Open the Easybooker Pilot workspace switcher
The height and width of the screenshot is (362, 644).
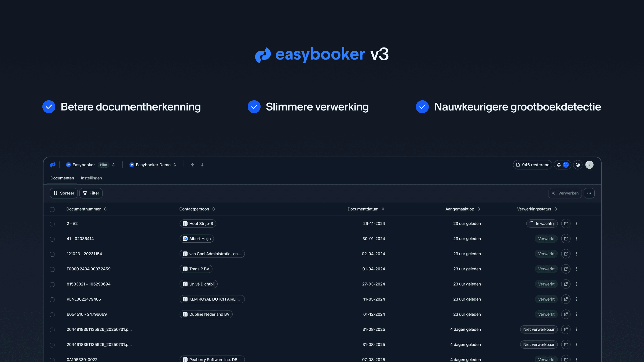[x=91, y=165]
